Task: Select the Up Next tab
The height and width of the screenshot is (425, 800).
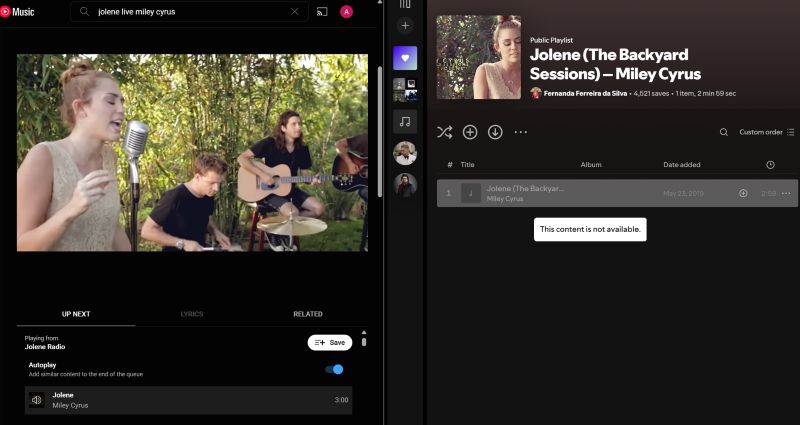Action: point(76,314)
